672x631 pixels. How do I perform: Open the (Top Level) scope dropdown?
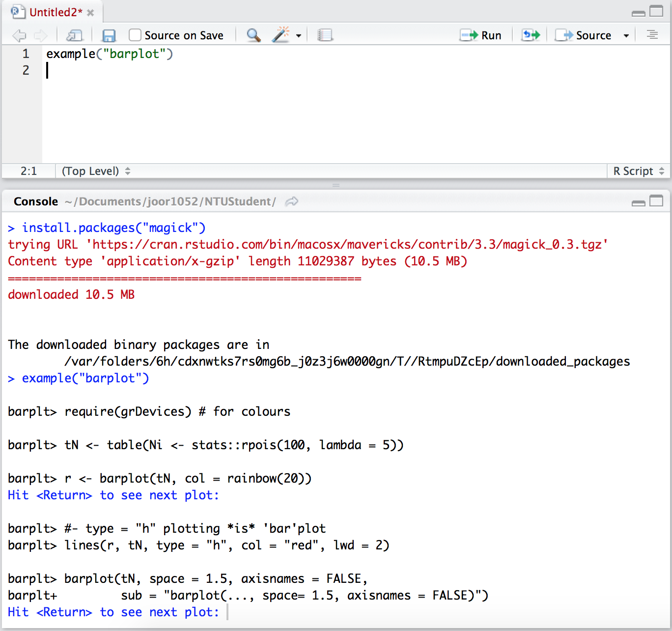pos(96,171)
